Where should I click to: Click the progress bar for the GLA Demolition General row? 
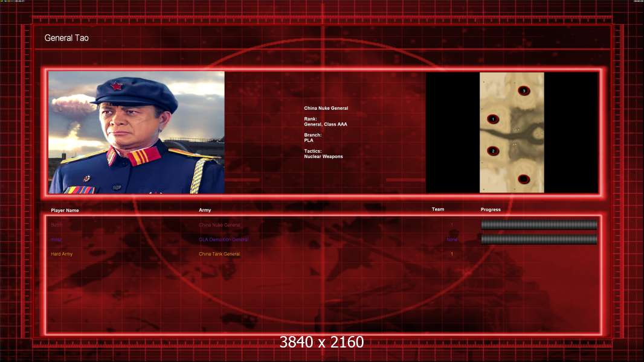(x=539, y=239)
